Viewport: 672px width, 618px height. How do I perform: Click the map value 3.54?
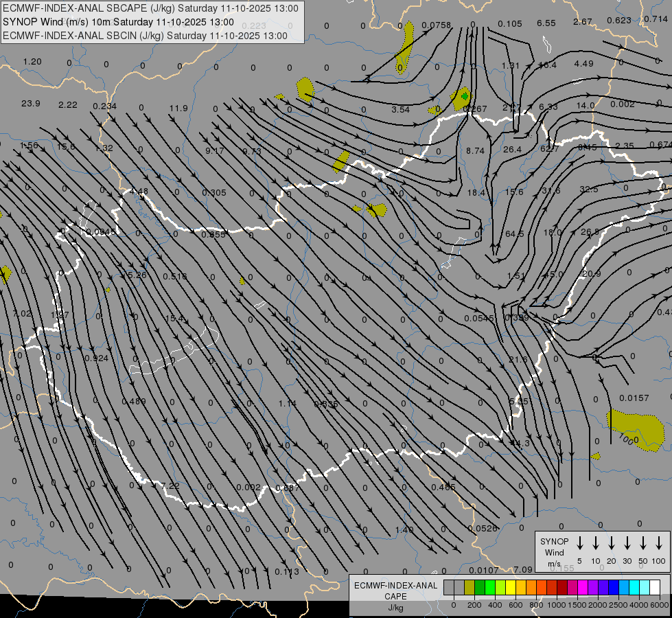point(400,109)
